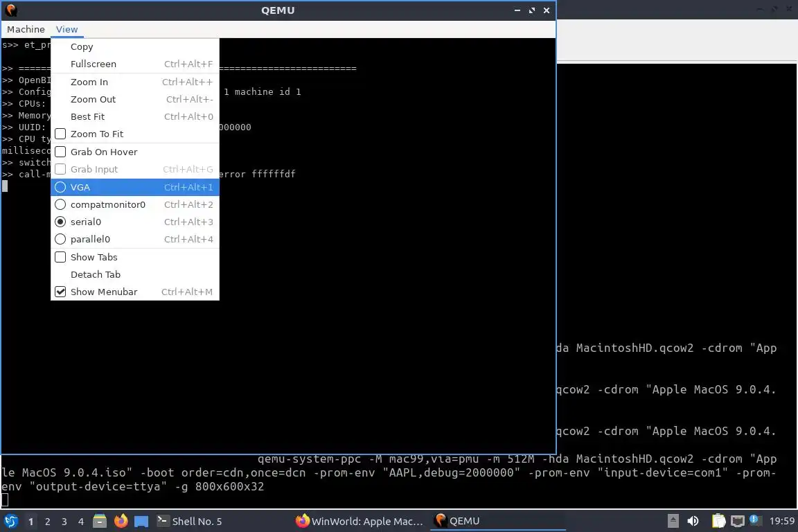This screenshot has width=798, height=532.
Task: Select Best Fit menu item
Action: click(135, 116)
